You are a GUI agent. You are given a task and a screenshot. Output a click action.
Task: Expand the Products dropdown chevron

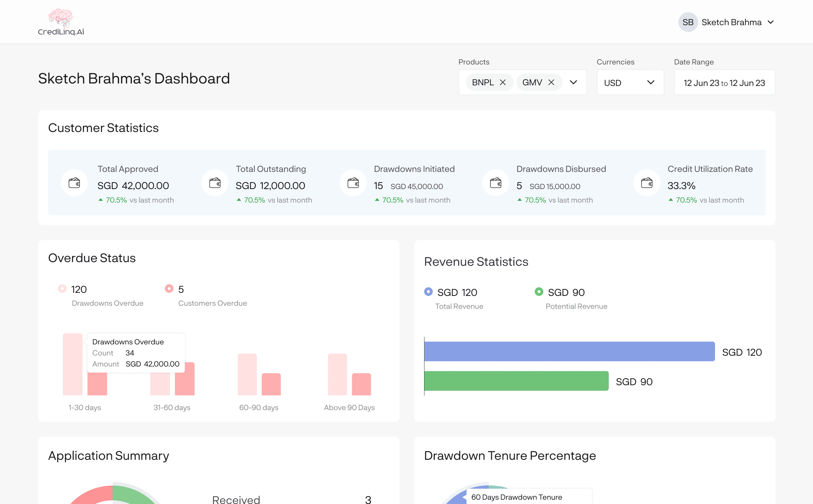tap(573, 82)
